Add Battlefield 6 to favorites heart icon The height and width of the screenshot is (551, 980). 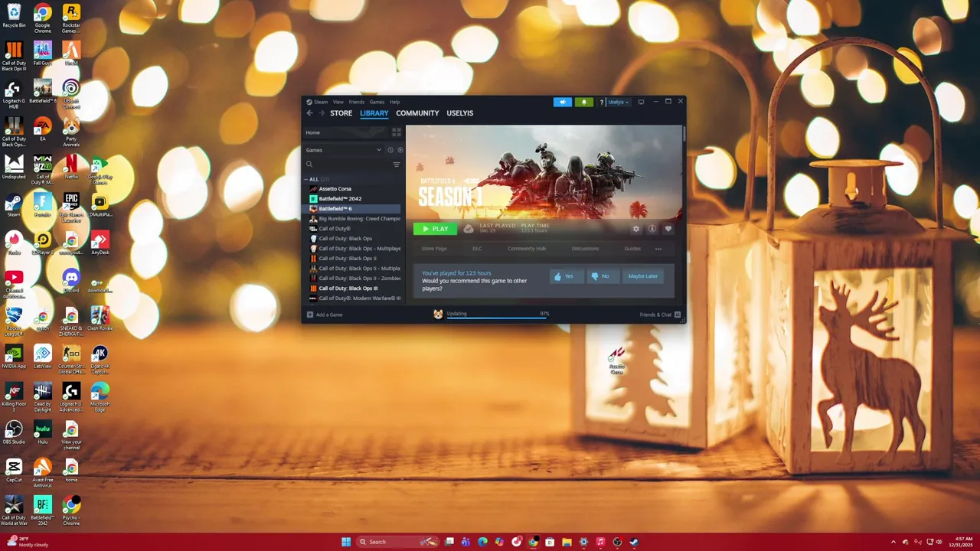pos(668,229)
